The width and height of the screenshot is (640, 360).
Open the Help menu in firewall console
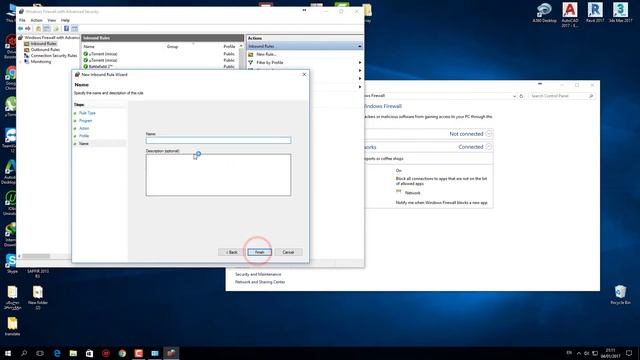click(65, 20)
